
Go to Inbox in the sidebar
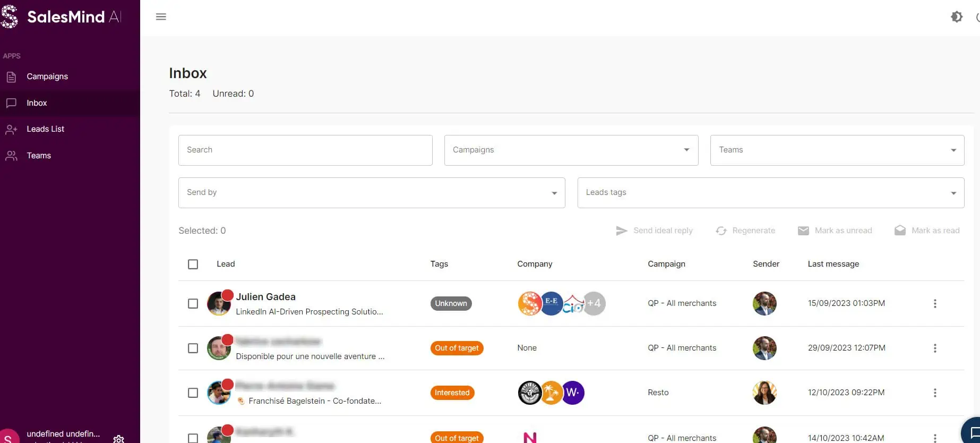pyautogui.click(x=70, y=103)
